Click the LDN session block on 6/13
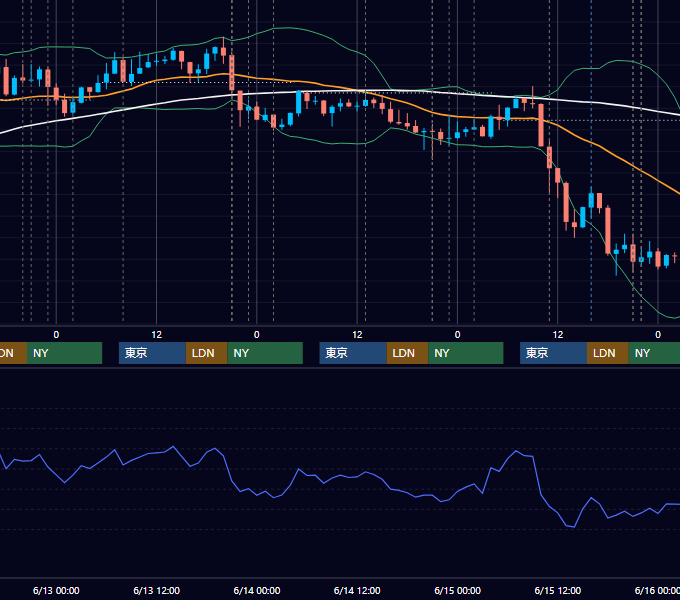 [206, 353]
